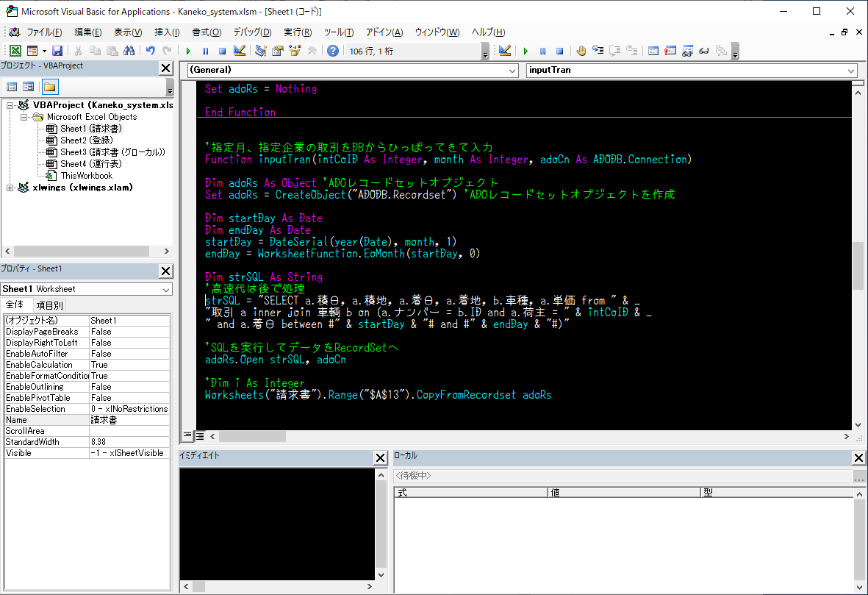Open the ファイル(F) menu
Screen dimensions: 868x595
coord(44,32)
